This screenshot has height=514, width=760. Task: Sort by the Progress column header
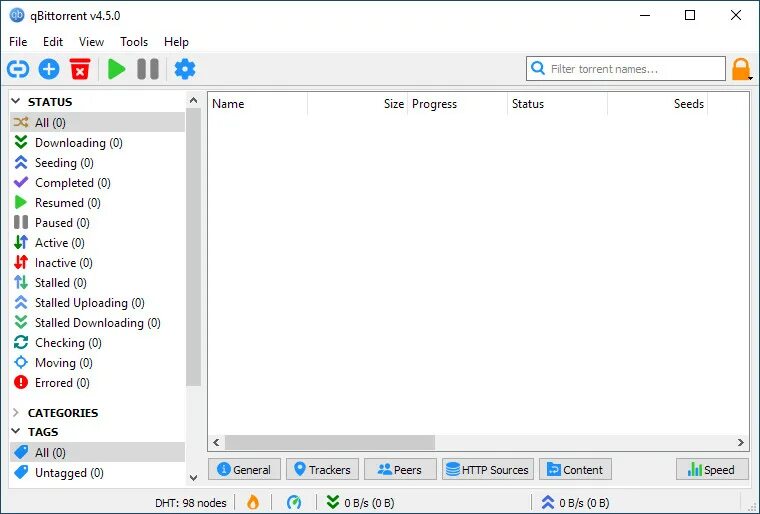click(x=458, y=104)
